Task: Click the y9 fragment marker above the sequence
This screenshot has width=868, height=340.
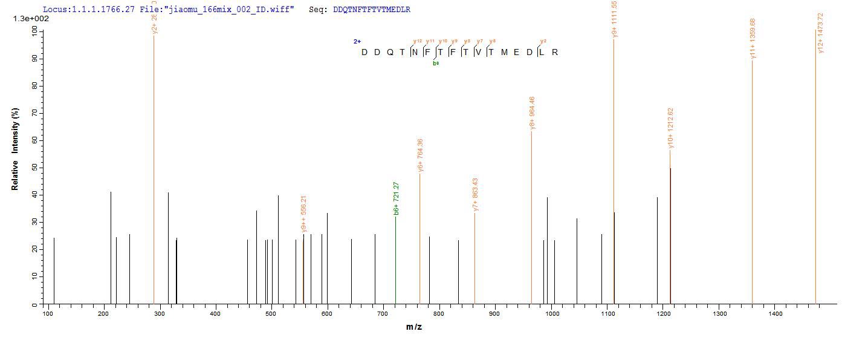Action: click(455, 41)
